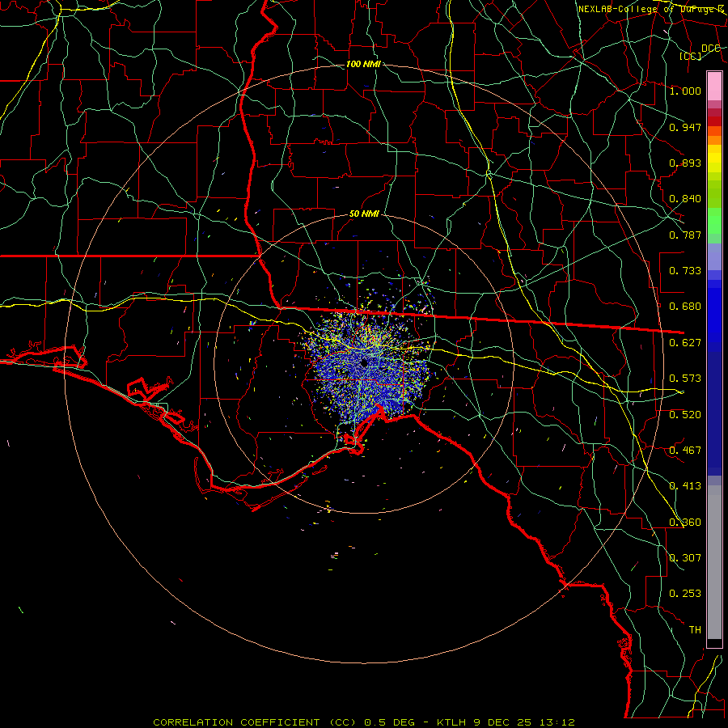
Task: Click the black radar site dot at center
Action: tap(364, 362)
